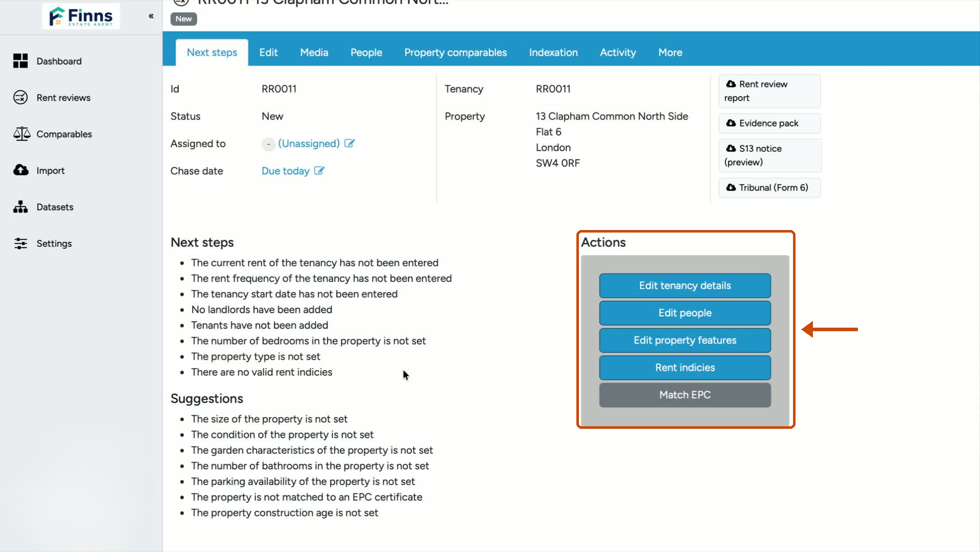Click the EPC certificate not matched suggestion
Screen dimensions: 980x552
(x=307, y=497)
